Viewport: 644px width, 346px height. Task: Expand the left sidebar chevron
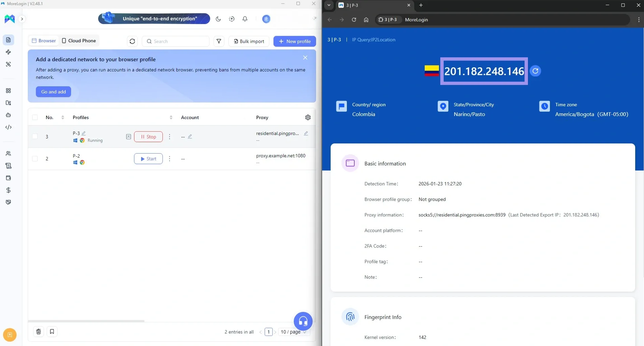click(x=22, y=19)
